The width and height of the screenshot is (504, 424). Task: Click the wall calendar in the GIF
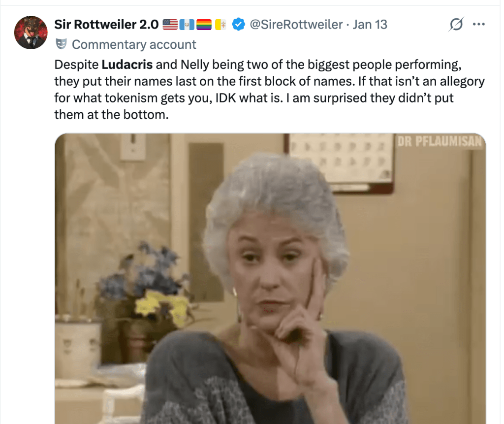tap(341, 163)
